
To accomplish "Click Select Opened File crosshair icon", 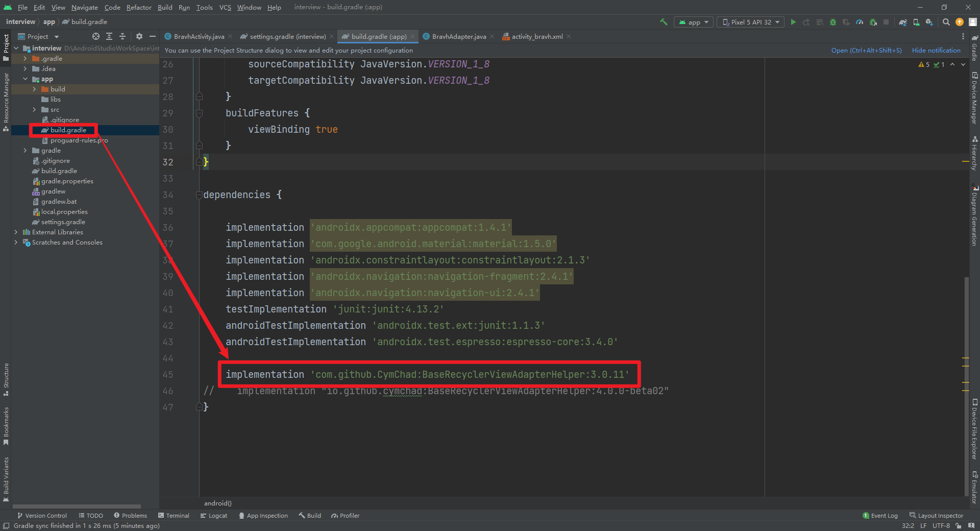I will pos(96,36).
